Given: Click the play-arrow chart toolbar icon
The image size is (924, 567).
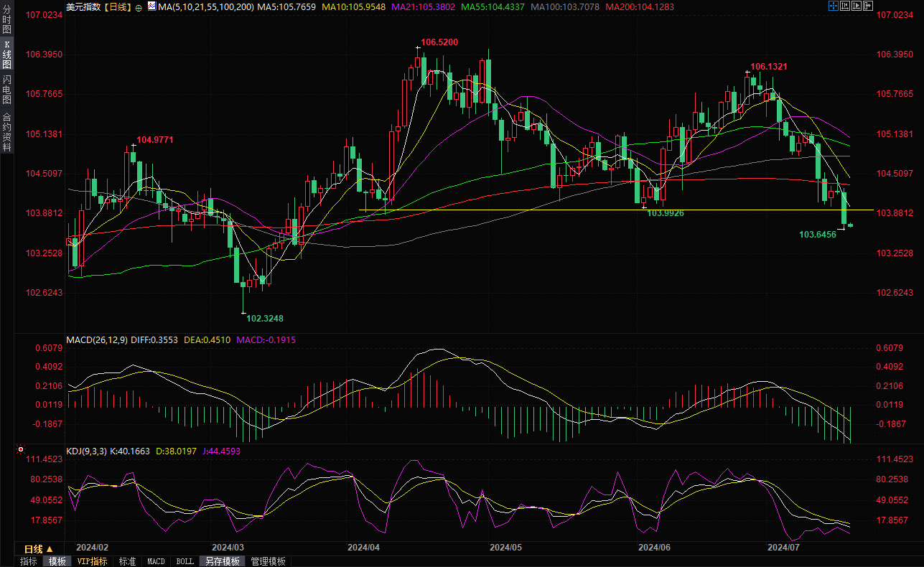Looking at the screenshot, I should pos(857,6).
